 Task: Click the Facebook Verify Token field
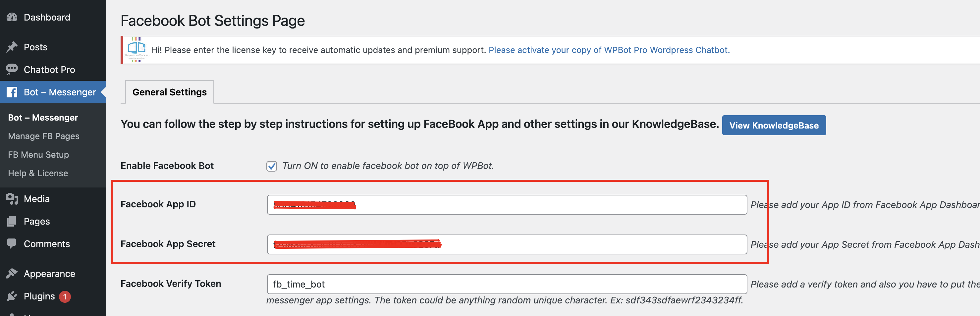click(507, 284)
